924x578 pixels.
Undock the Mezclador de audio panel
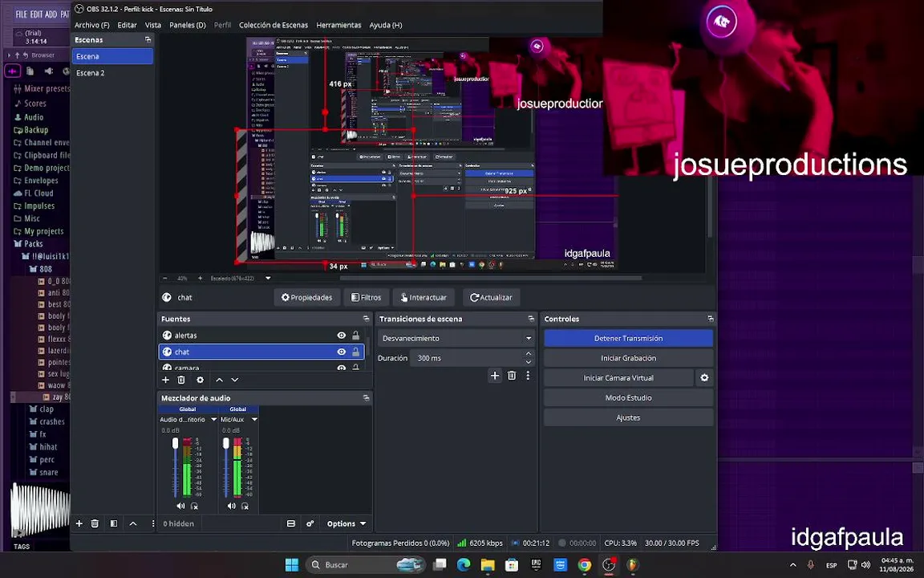(x=366, y=398)
